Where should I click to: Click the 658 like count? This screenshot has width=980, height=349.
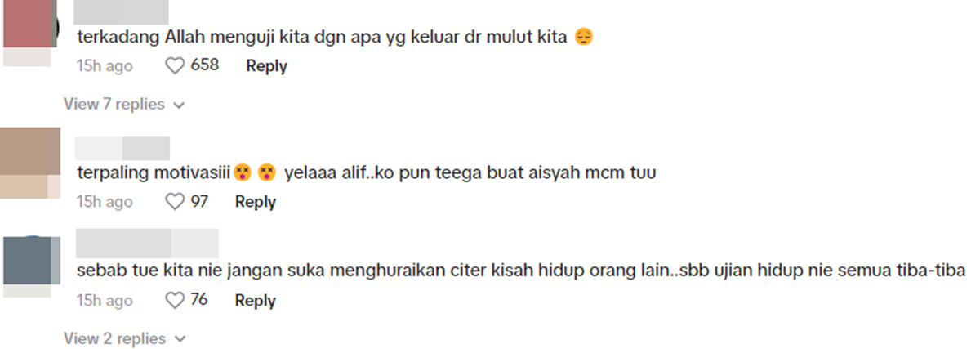pyautogui.click(x=205, y=65)
